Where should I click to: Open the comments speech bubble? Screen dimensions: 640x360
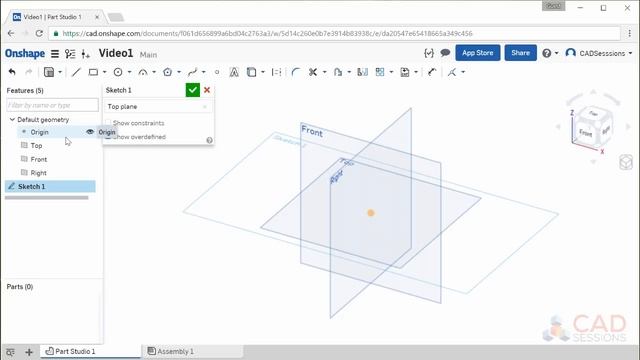pyautogui.click(x=445, y=53)
